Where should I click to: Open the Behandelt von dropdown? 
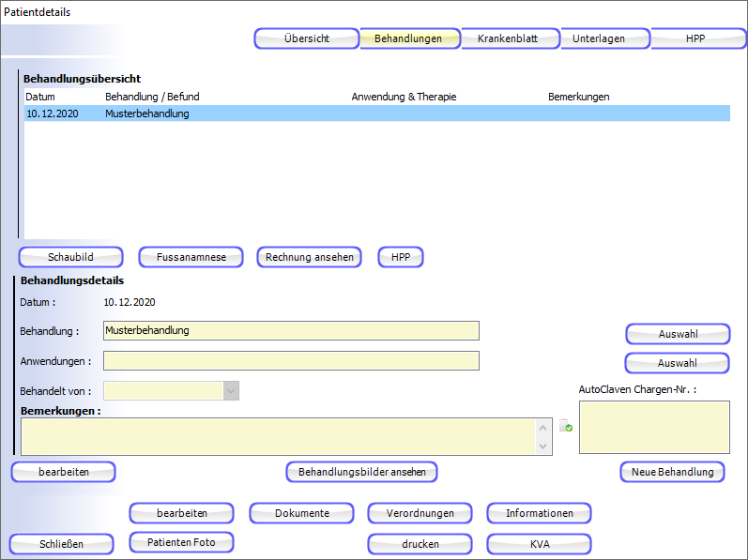(x=231, y=391)
